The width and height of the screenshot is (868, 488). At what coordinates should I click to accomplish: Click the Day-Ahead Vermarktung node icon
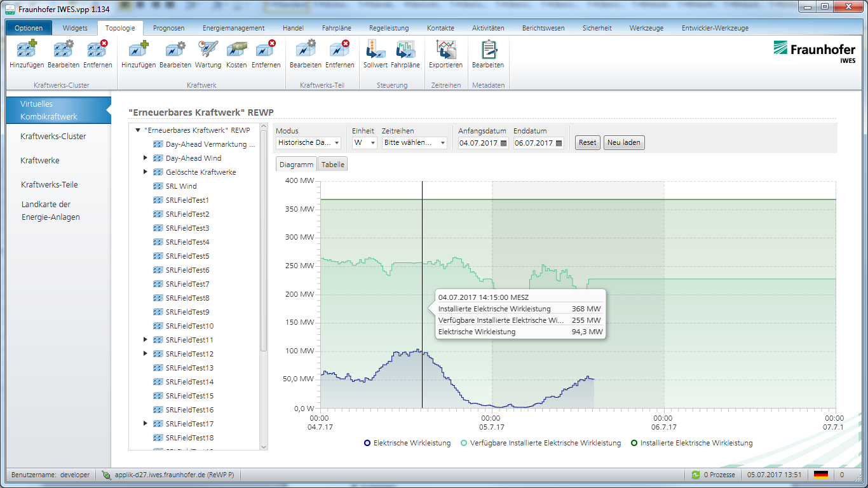pyautogui.click(x=158, y=144)
